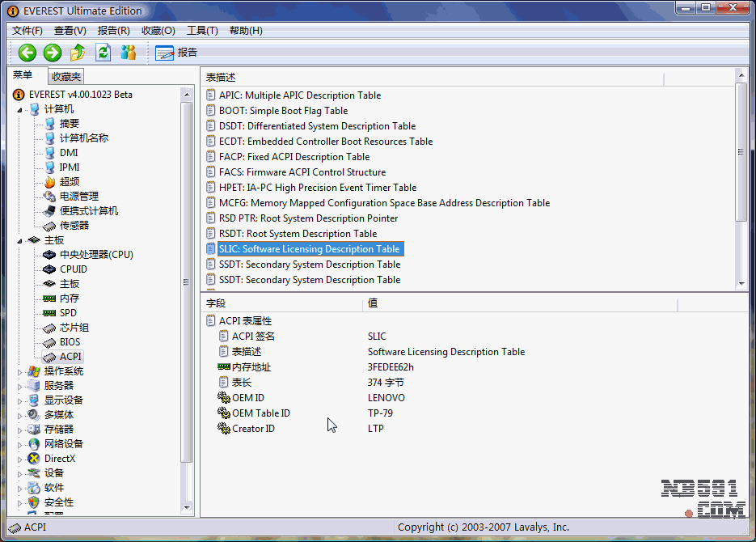Click the 值 column header

click(x=373, y=303)
